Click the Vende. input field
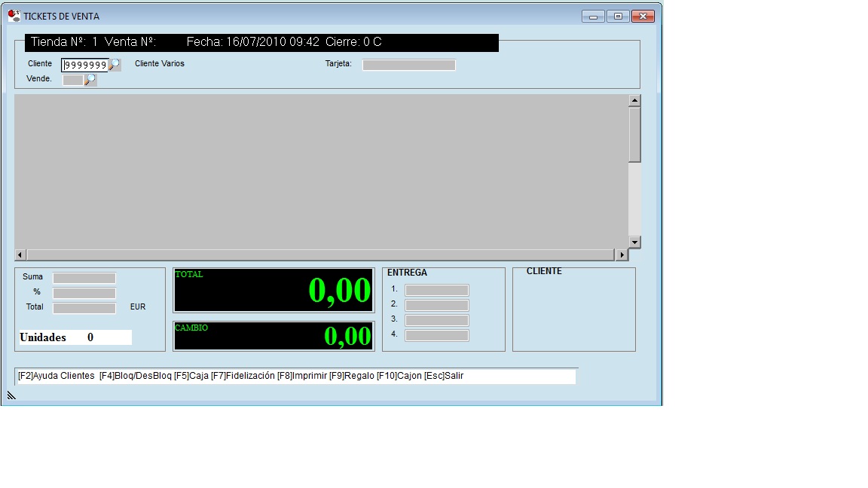The image size is (868, 488). (x=72, y=79)
